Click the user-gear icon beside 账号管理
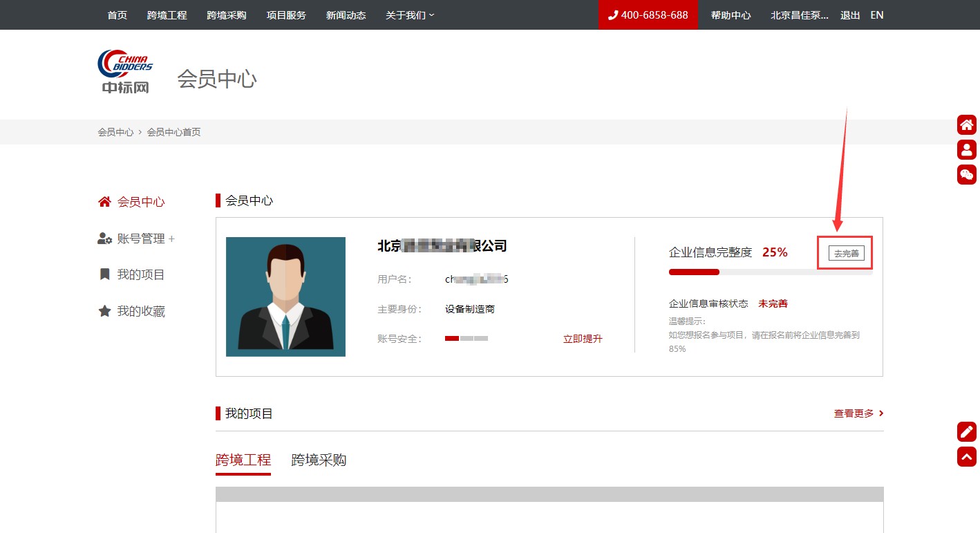980x533 pixels. (x=105, y=239)
